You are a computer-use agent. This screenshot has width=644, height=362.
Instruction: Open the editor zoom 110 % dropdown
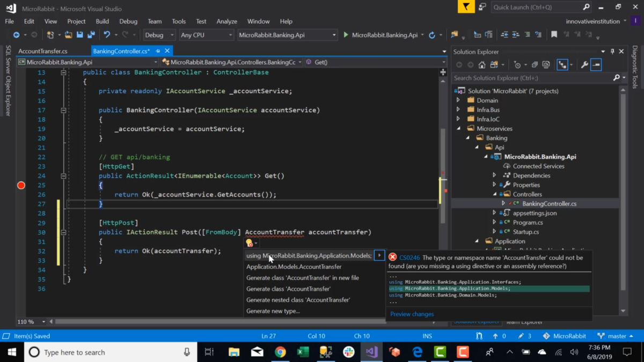point(32,321)
